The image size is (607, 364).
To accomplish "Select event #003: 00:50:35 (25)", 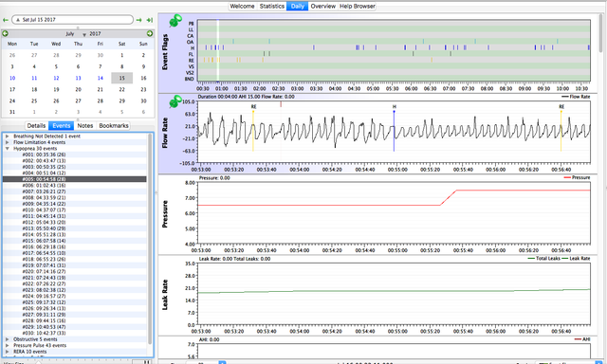I will pyautogui.click(x=75, y=167).
